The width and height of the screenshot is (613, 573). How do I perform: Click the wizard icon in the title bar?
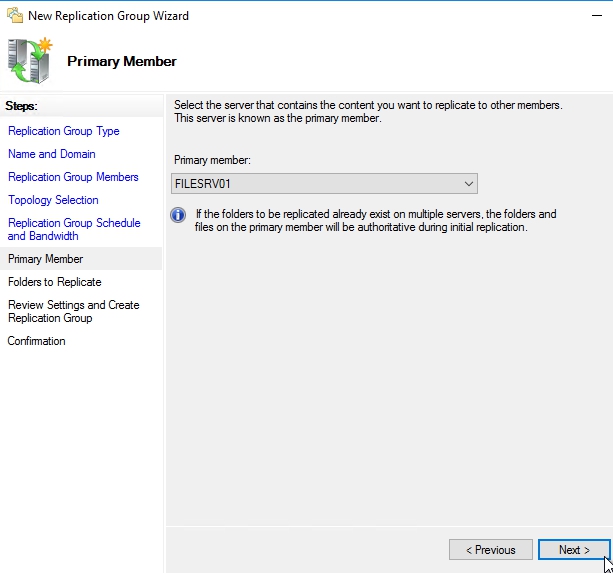(x=14, y=15)
